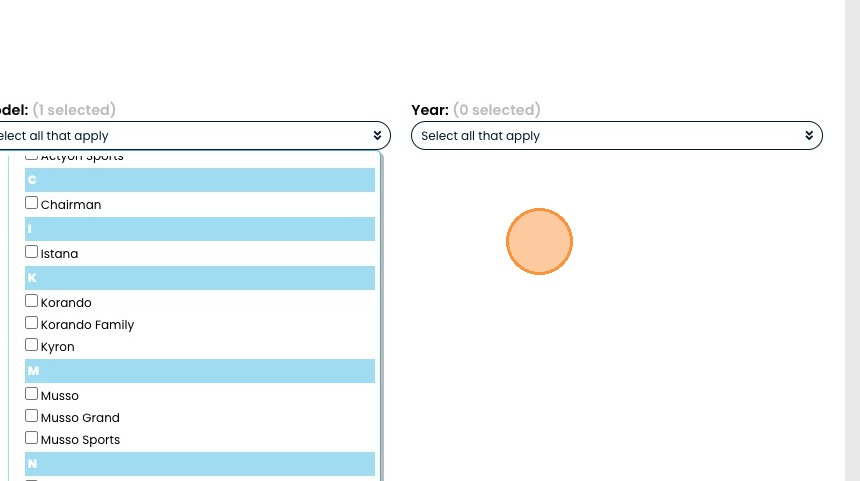Check the Musso model box
Screen dimensions: 860x481
[32, 394]
